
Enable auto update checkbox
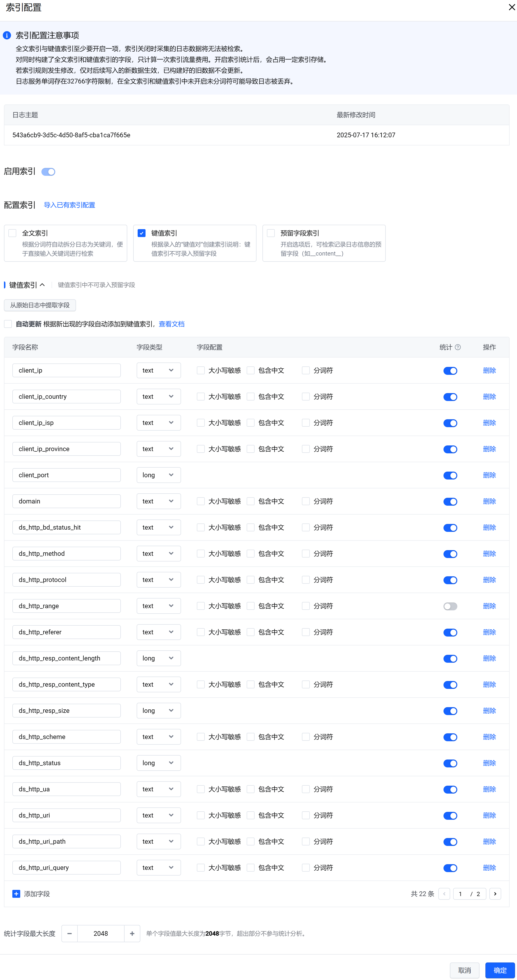pyautogui.click(x=8, y=324)
